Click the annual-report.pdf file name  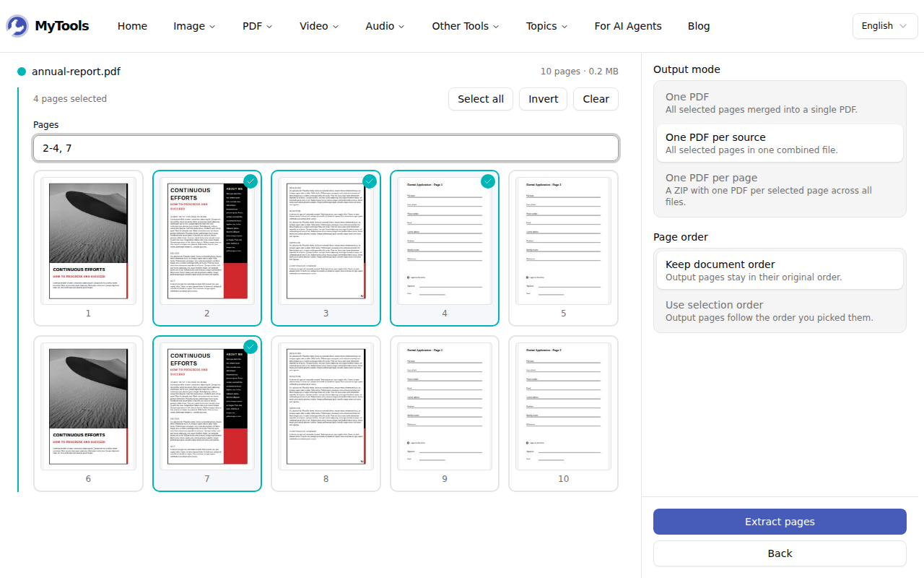pyautogui.click(x=76, y=72)
